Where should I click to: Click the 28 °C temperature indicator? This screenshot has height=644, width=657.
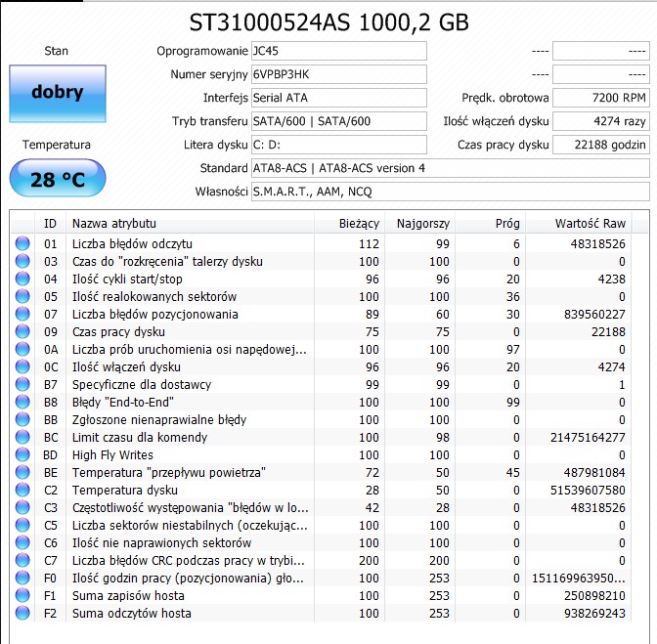point(58,179)
